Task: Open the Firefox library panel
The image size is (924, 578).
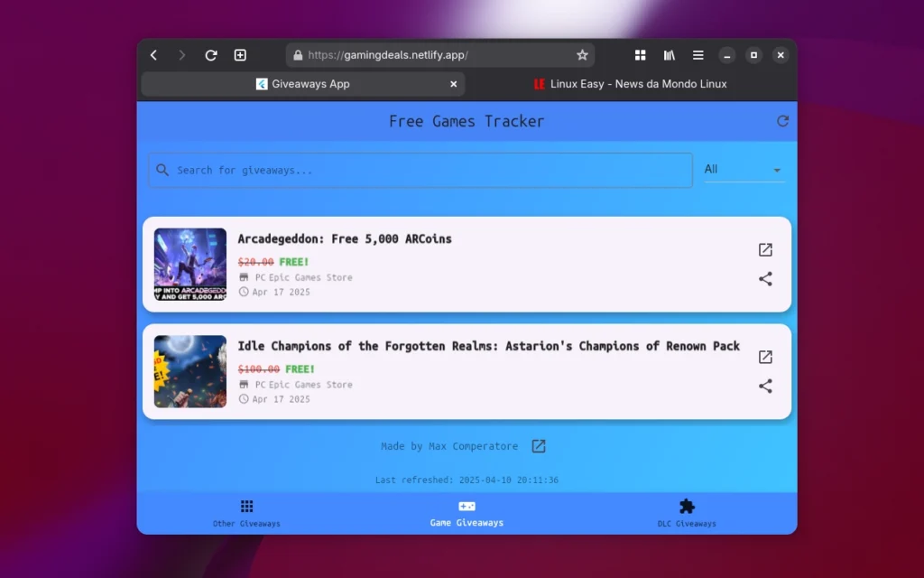Action: [x=669, y=54]
